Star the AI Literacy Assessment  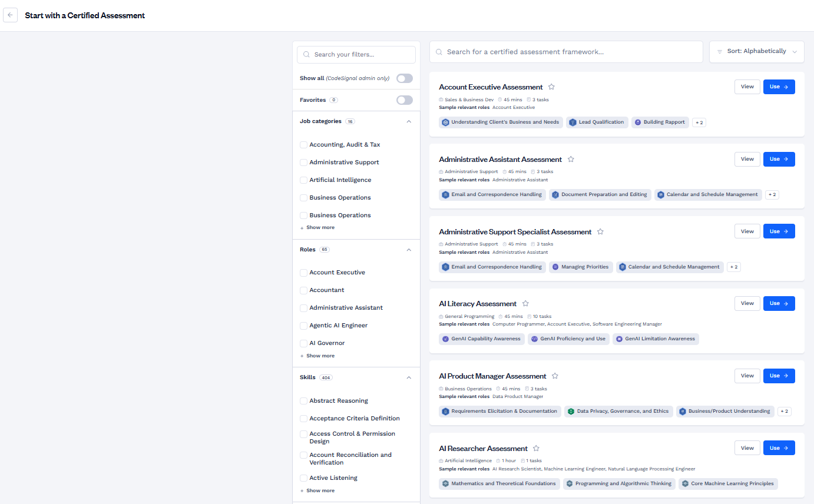[525, 304]
